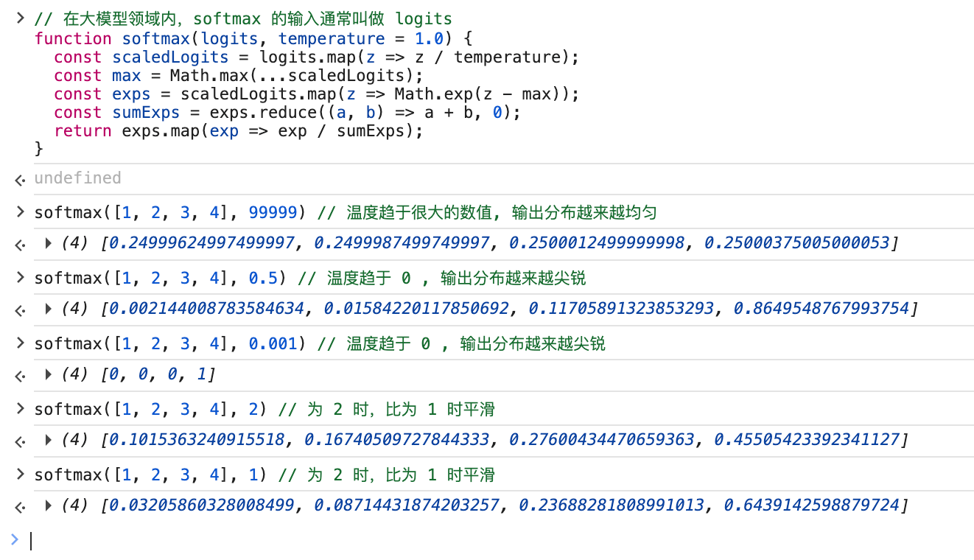
Task: Expand the array output starting with 0.1015
Action: 48,440
